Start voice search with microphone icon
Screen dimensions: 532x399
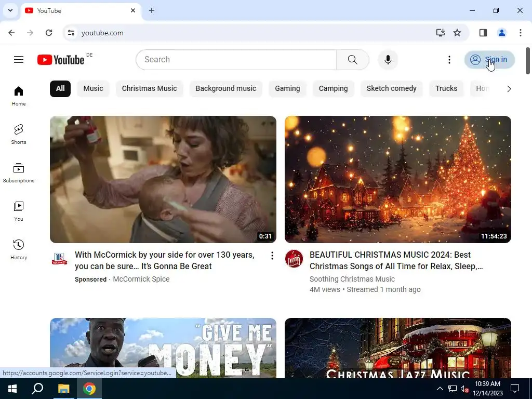[388, 60]
